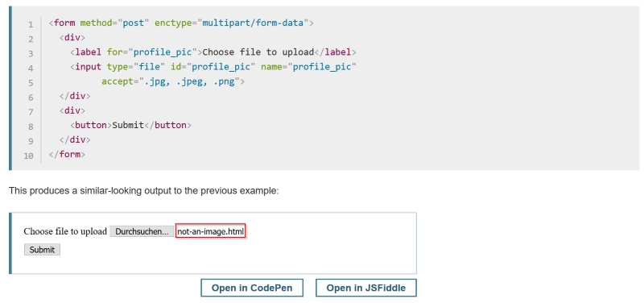Click the accept=".jpg, .jpeg, .png" attribute line
644x303 pixels.
173,81
